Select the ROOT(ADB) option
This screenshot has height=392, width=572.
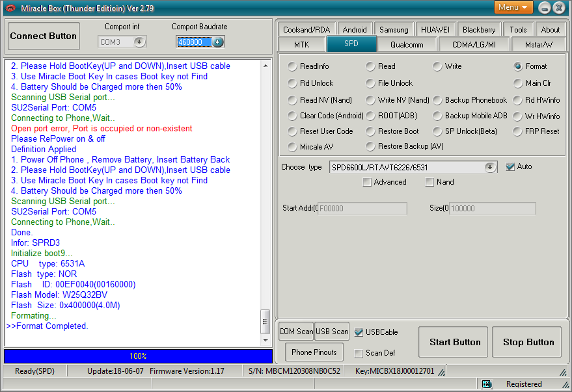392,116
